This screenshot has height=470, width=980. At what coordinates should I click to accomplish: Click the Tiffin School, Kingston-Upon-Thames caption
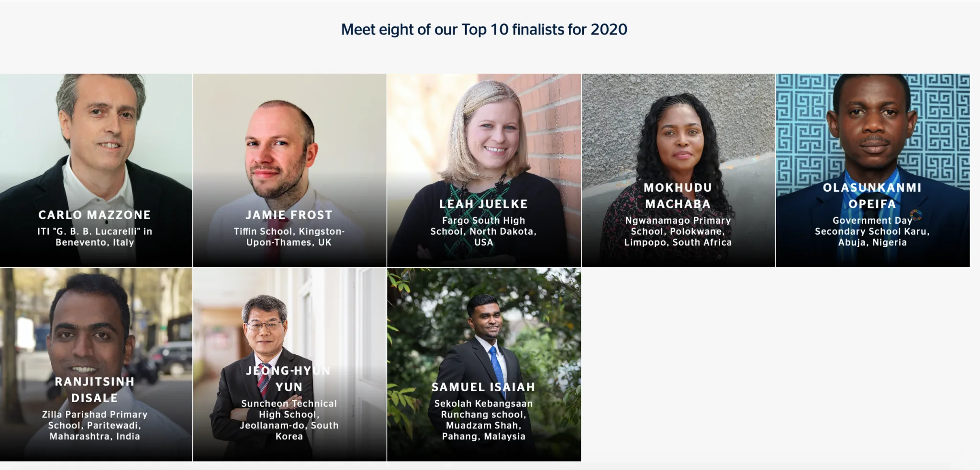click(x=289, y=237)
